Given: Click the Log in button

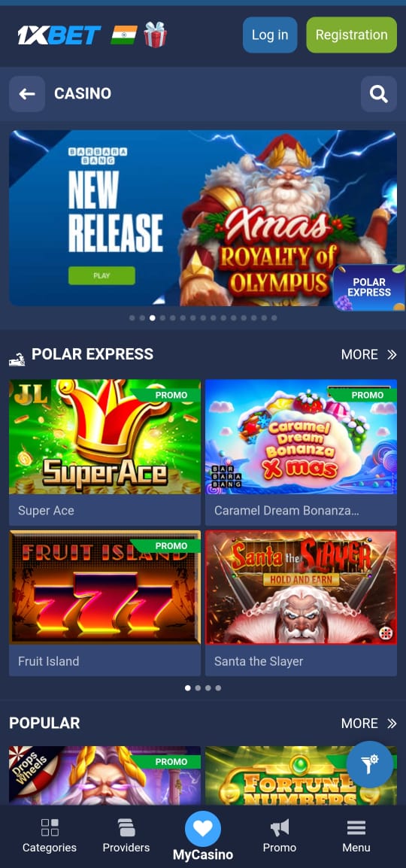Looking at the screenshot, I should pyautogui.click(x=270, y=35).
